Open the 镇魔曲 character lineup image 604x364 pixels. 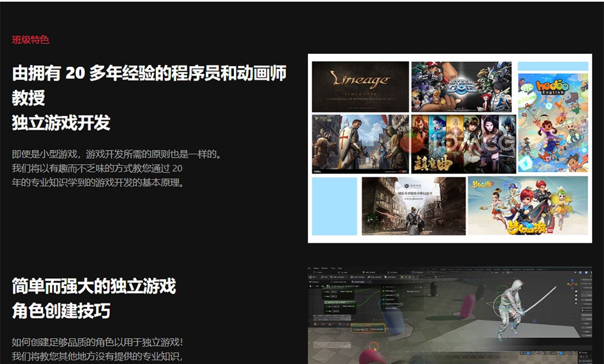point(464,144)
